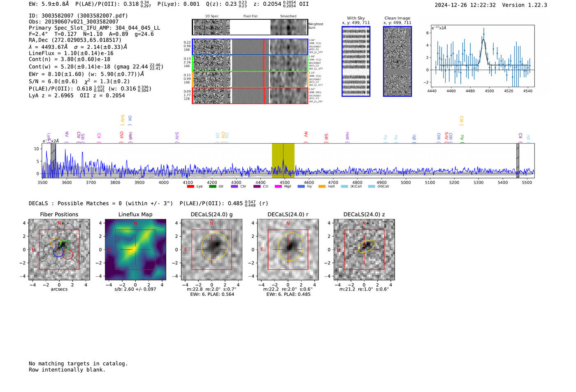Click 'EW: 5.9±0.8Å' in the header
The height and width of the screenshot is (392, 576).
49,4
